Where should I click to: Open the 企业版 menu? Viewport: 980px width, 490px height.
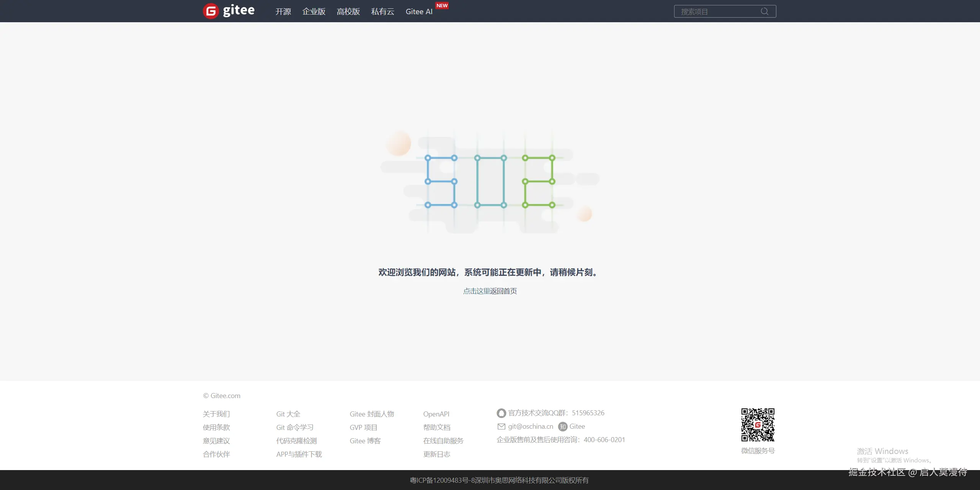314,11
